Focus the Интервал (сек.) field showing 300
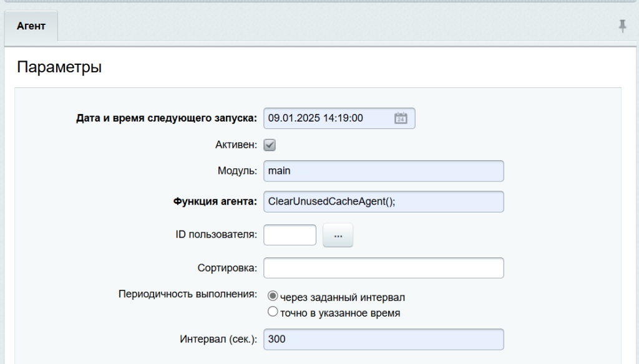Viewport: 639px width, 364px height. (384, 339)
